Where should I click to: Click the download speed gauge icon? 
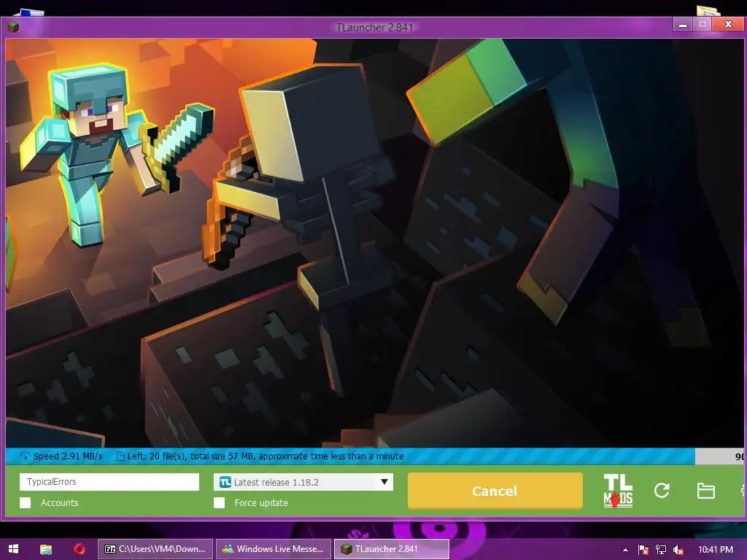coord(25,456)
